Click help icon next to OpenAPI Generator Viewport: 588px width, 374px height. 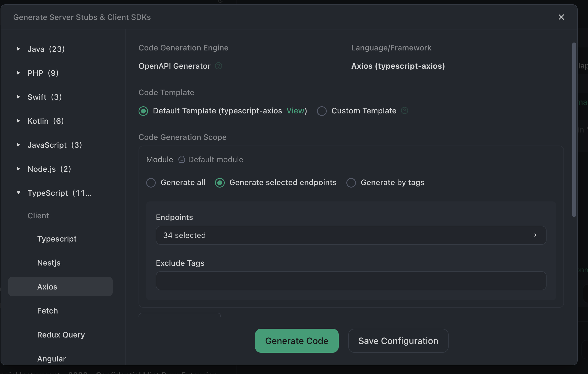coord(218,66)
